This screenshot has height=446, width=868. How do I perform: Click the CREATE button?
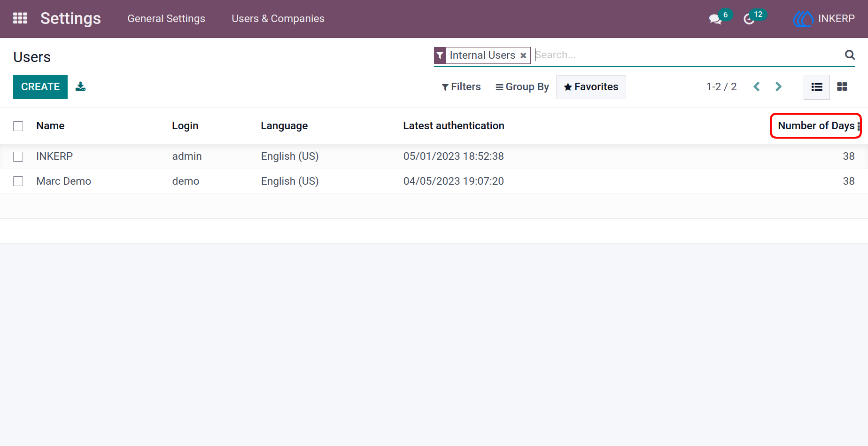click(x=40, y=87)
